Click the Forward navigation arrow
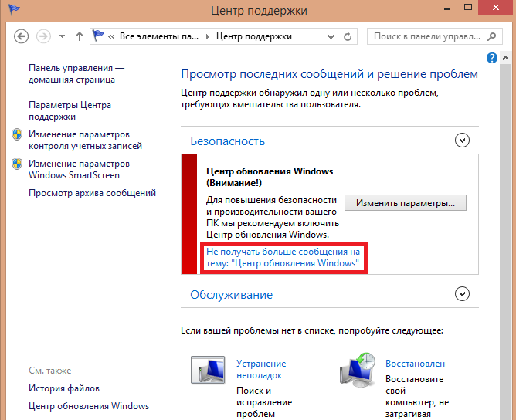516x420 pixels. click(x=43, y=36)
